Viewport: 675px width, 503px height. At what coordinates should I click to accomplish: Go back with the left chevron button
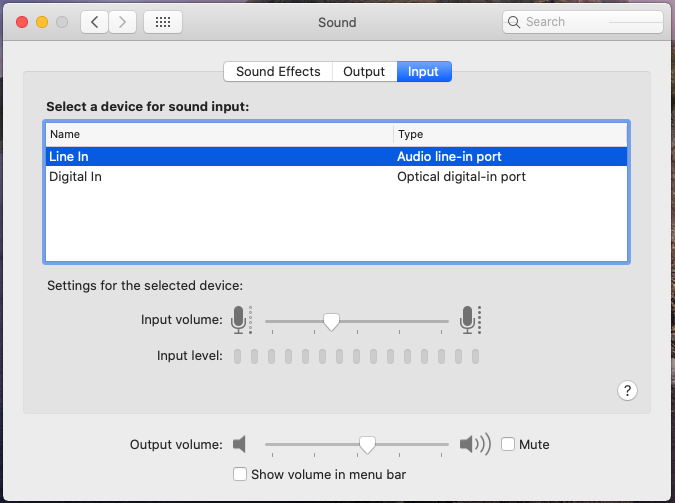point(94,22)
